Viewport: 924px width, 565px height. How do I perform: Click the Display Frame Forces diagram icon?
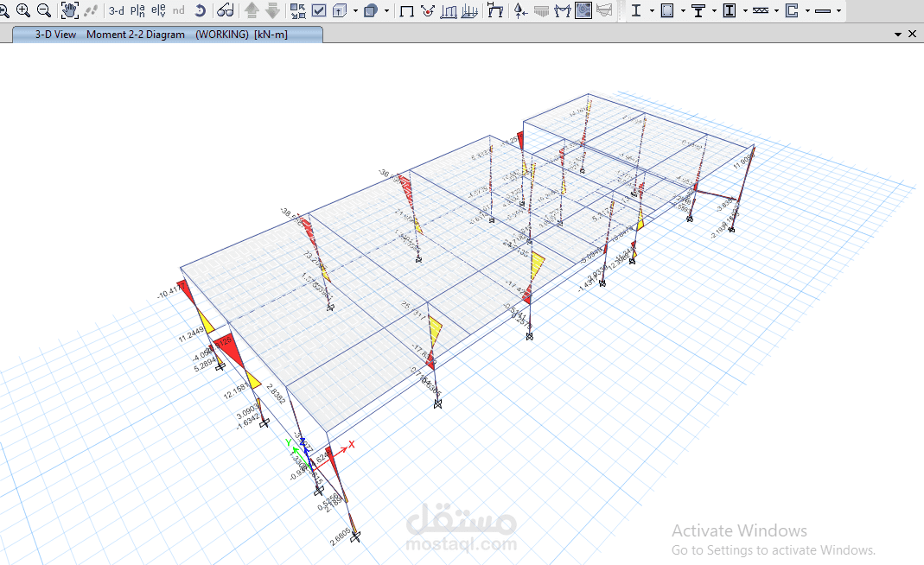tap(449, 11)
